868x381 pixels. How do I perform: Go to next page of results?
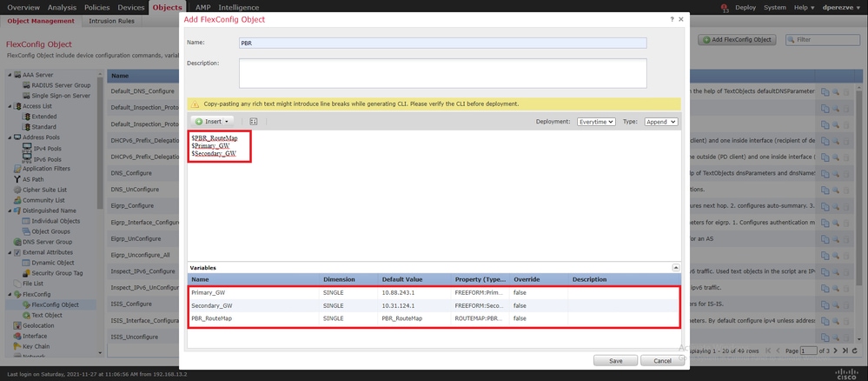(x=835, y=351)
